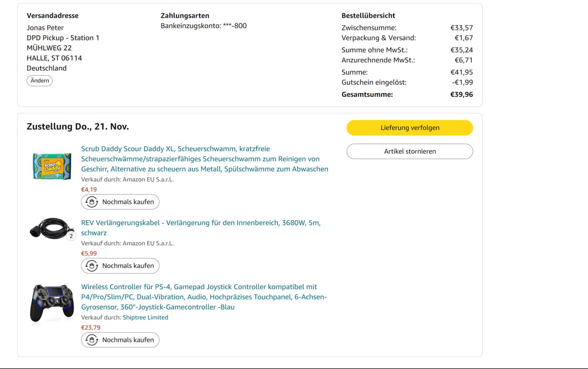Click the buy-again icon under Scrub Daddy
This screenshot has width=588, height=369.
click(x=92, y=202)
